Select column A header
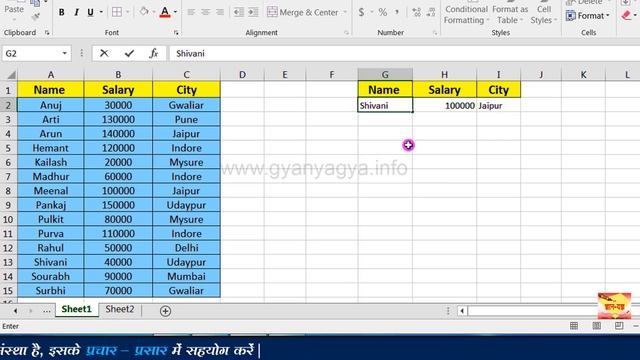The image size is (640, 360). click(51, 75)
